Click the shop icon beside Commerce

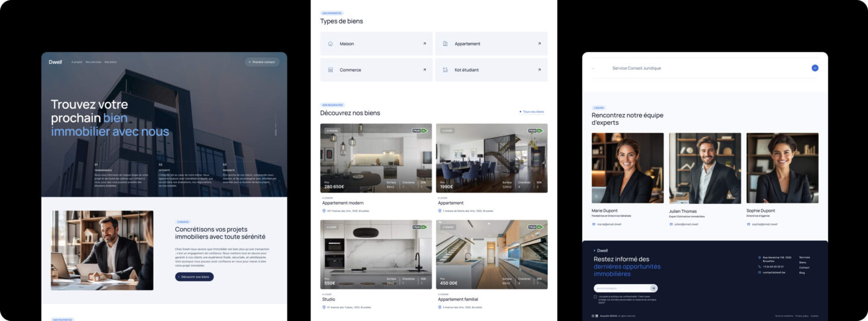(330, 69)
